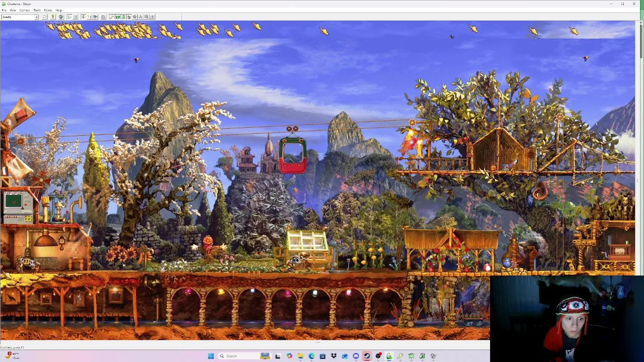
Task: Click the toolbar icon just right of pause
Action: (83, 17)
